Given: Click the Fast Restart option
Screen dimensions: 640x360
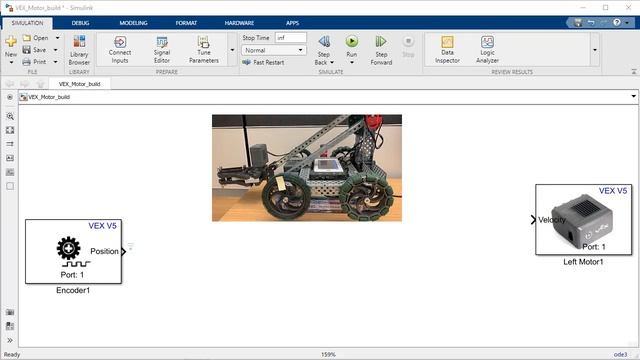Looking at the screenshot, I should [263, 62].
